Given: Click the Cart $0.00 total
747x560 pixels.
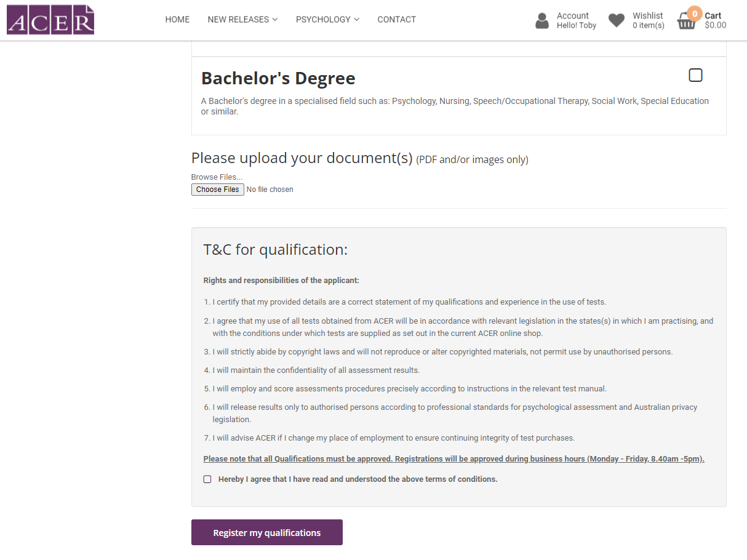Looking at the screenshot, I should [x=715, y=25].
